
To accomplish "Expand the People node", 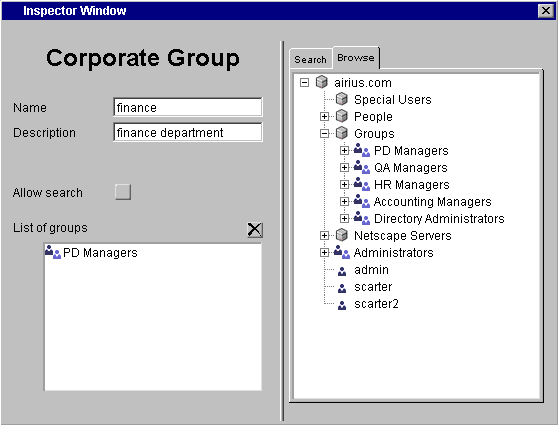I will [x=324, y=116].
